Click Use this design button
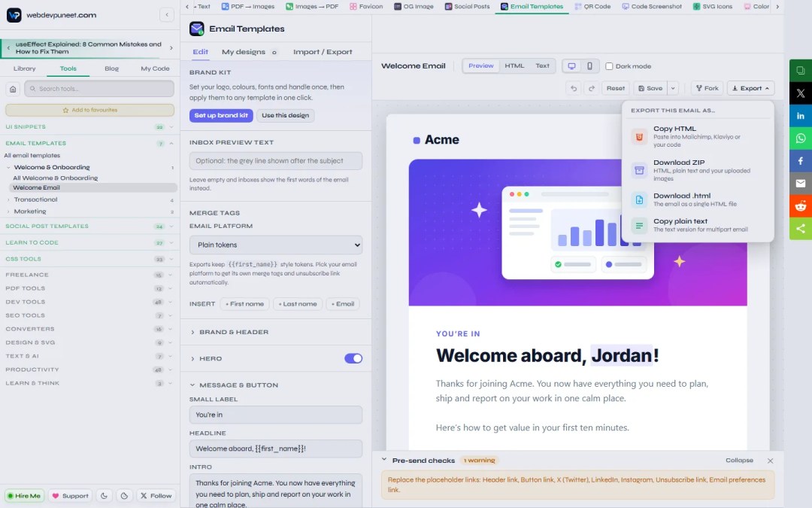The width and height of the screenshot is (812, 508). [286, 115]
